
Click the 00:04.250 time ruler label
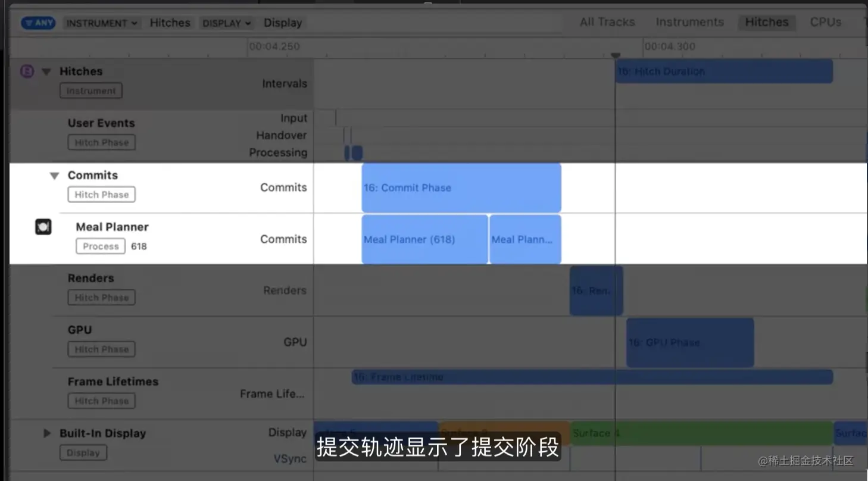point(274,46)
